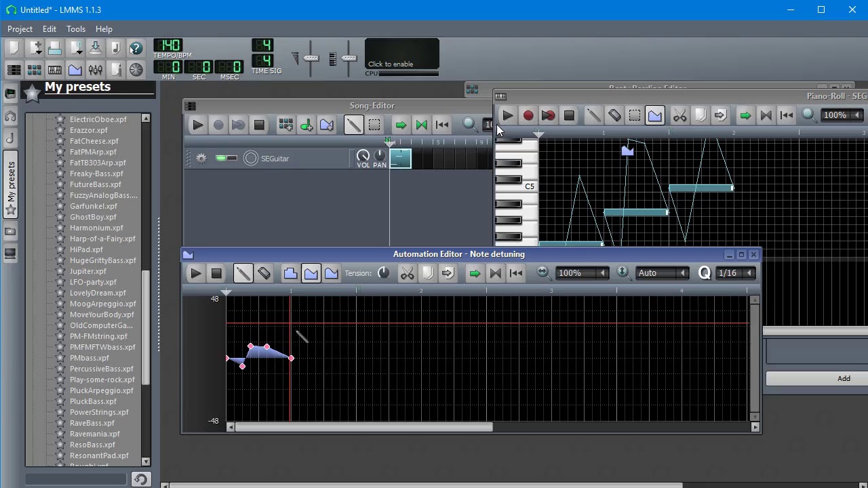
Task: Show project notes via main toolbar icon
Action: click(116, 70)
